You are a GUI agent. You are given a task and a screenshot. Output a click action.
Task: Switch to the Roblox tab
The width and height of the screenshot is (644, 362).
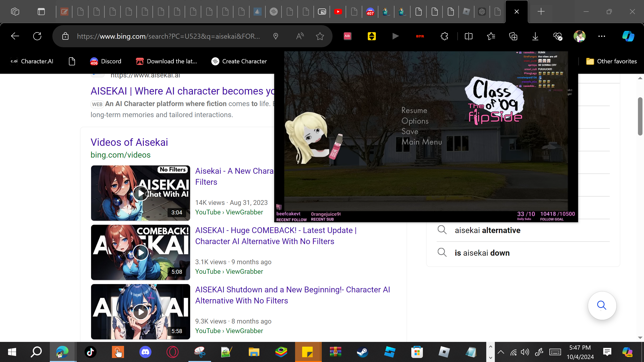(x=466, y=12)
